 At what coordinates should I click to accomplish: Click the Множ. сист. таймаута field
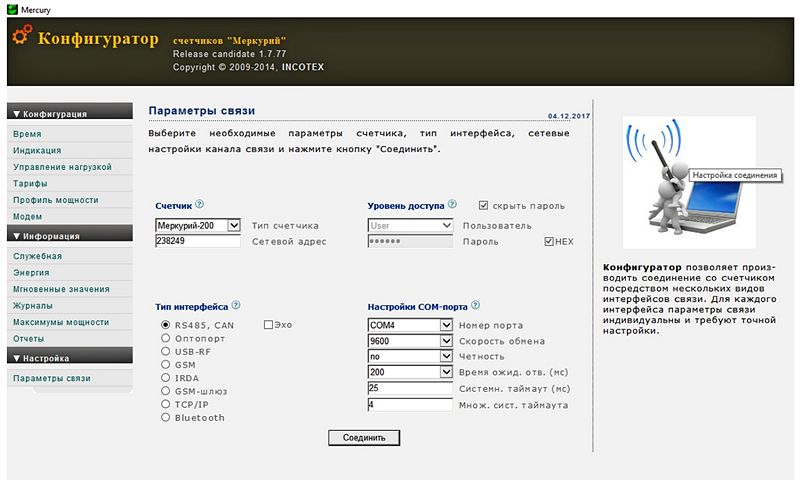click(410, 405)
